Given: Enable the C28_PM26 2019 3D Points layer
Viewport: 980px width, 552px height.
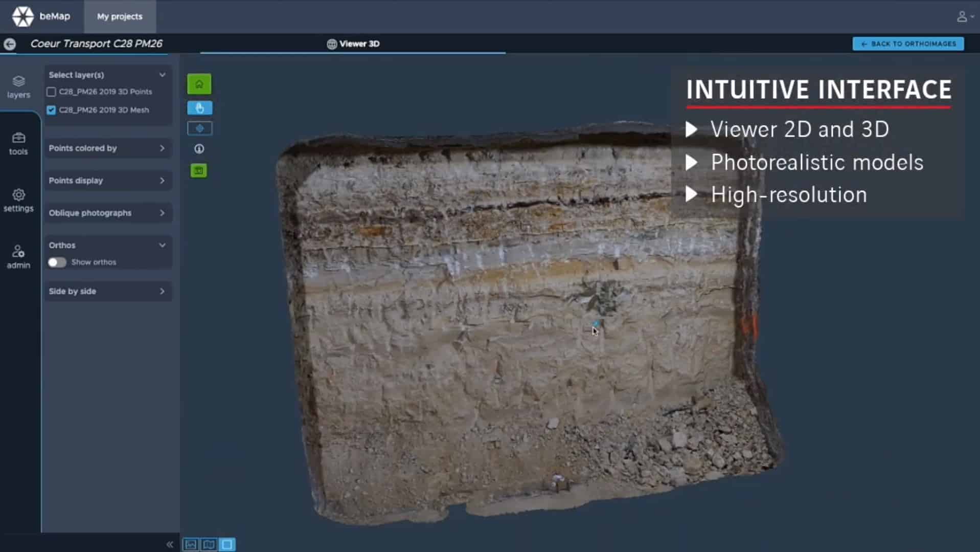Looking at the screenshot, I should [51, 92].
